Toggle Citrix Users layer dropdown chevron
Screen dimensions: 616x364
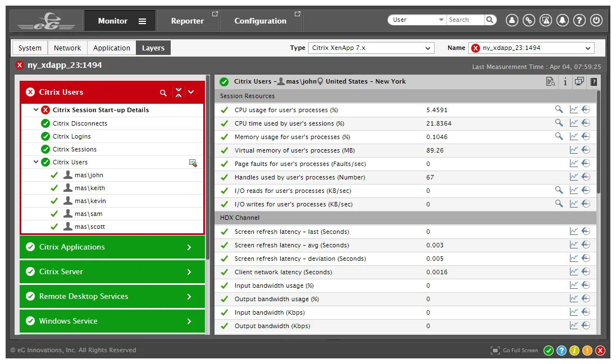[x=191, y=92]
